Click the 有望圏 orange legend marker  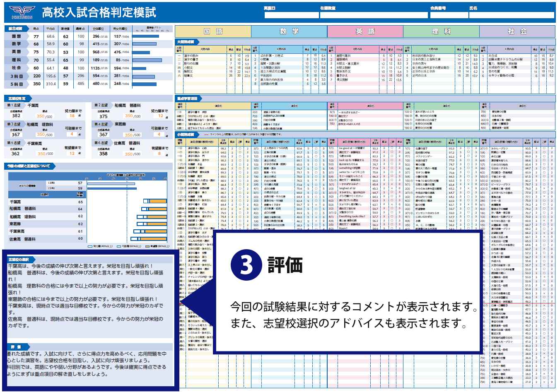[147, 246]
